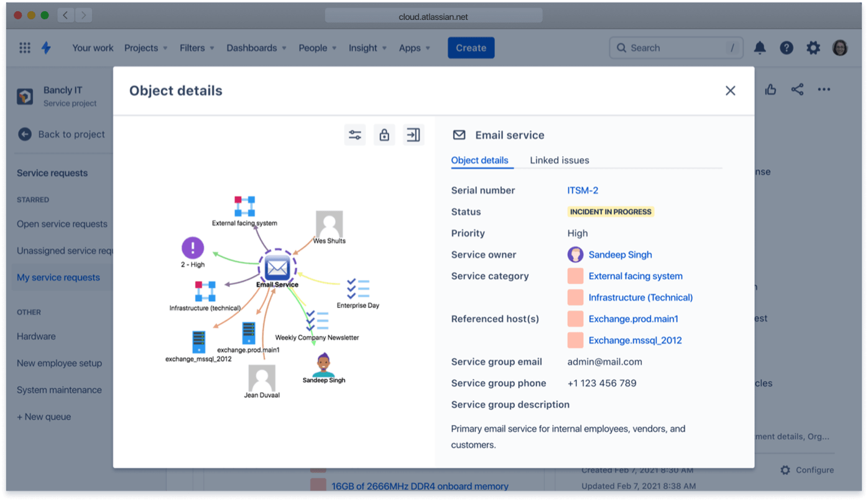868x501 pixels.
Task: Click the thumbs up like icon
Action: tap(770, 89)
